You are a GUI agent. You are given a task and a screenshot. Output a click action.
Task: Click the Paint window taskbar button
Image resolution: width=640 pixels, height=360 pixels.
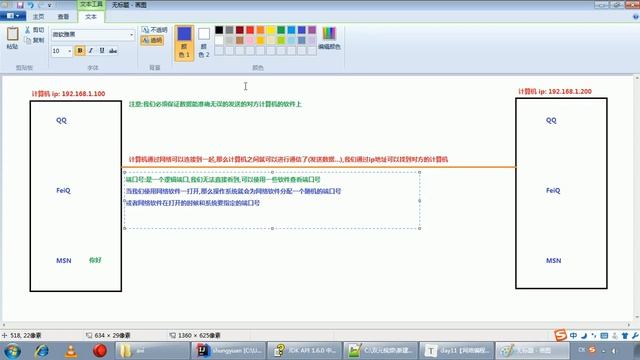532,351
